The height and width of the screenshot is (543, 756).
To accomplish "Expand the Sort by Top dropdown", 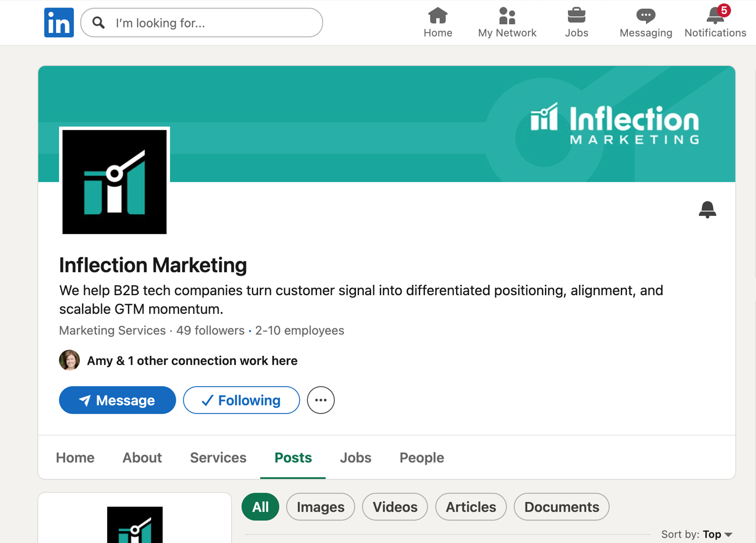I will 697,534.
